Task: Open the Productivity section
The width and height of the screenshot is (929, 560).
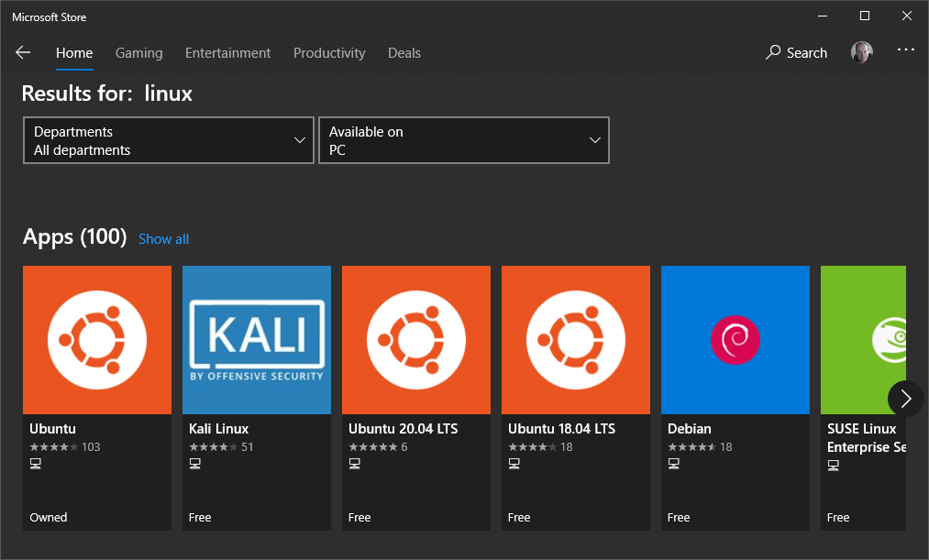Action: (x=329, y=53)
